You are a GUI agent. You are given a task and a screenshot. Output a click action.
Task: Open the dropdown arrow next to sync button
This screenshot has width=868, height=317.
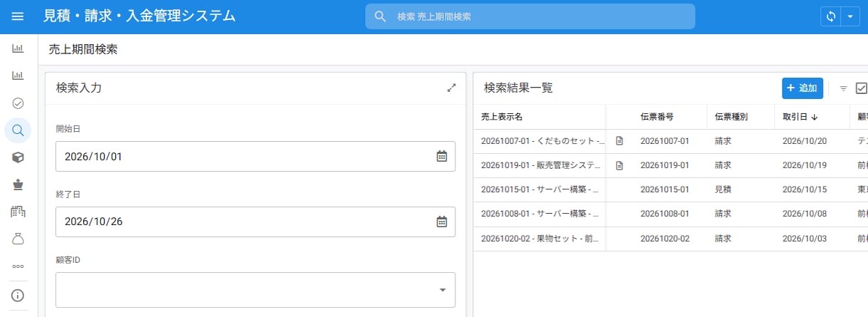(850, 17)
